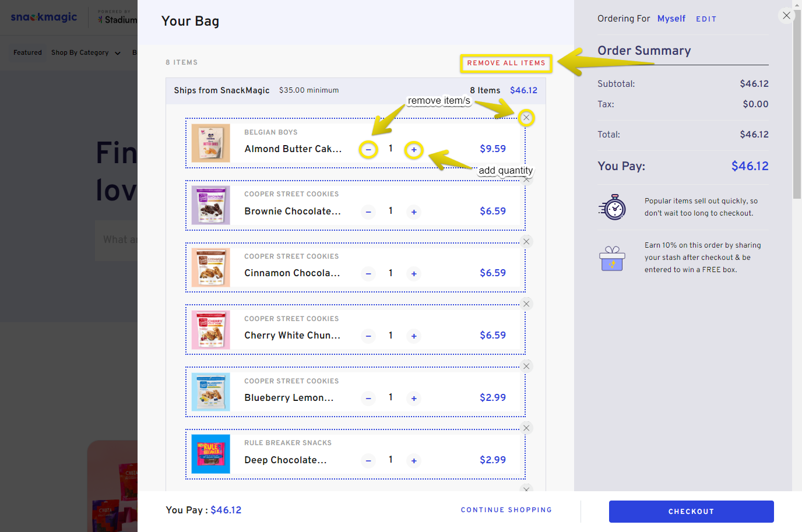The height and width of the screenshot is (532, 802).
Task: Click the stopwatch sell-out icon
Action: (613, 207)
